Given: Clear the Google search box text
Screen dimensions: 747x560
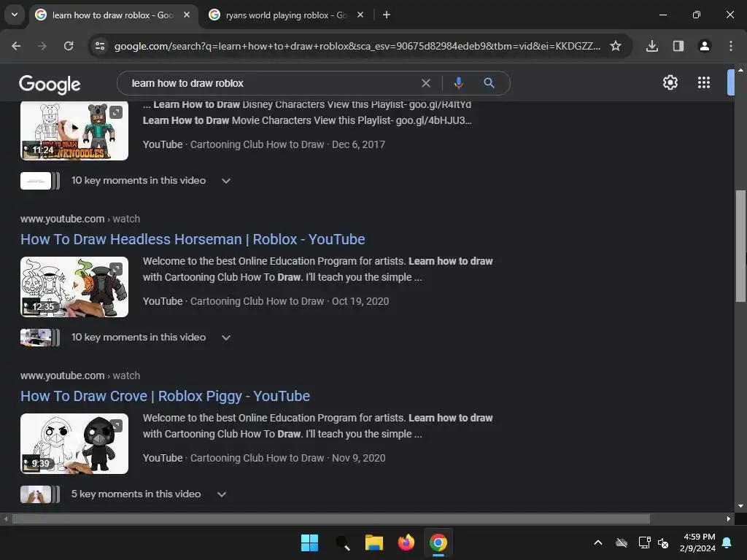Looking at the screenshot, I should coord(426,83).
